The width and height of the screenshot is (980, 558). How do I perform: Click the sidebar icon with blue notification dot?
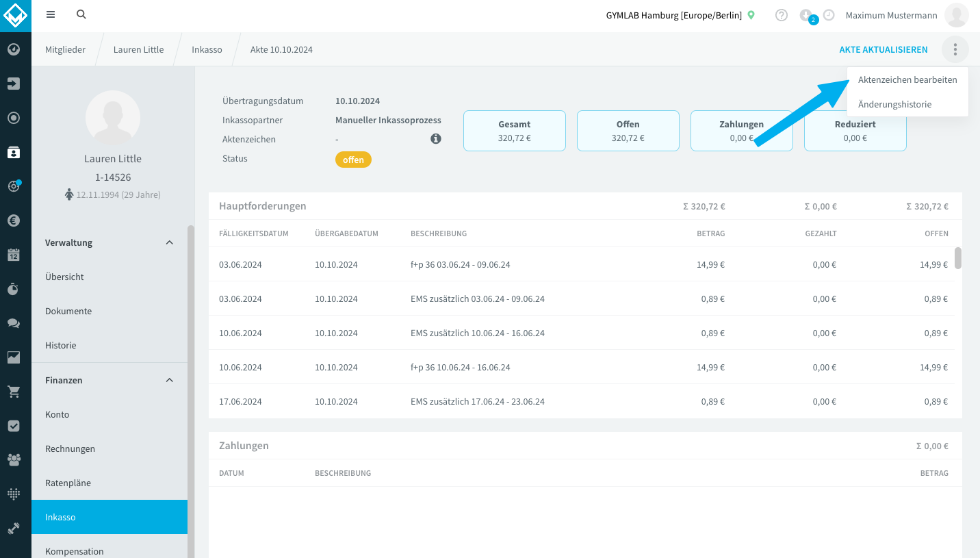[x=14, y=186]
